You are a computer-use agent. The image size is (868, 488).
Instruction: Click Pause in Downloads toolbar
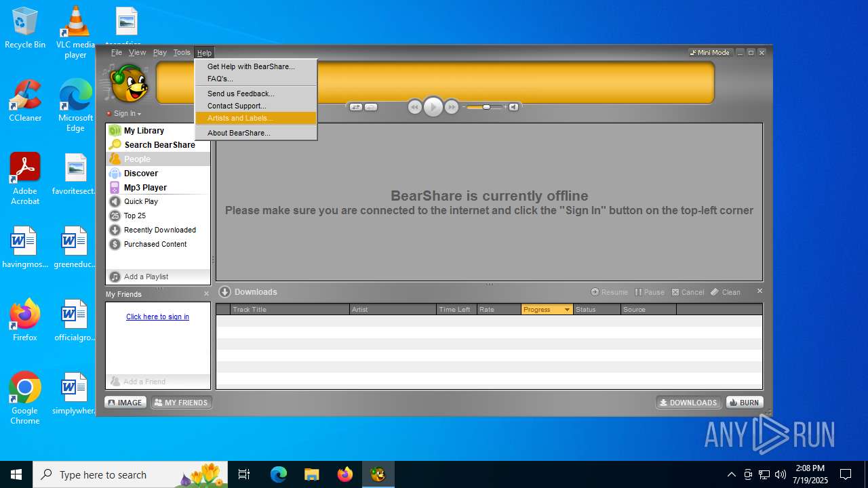click(650, 292)
